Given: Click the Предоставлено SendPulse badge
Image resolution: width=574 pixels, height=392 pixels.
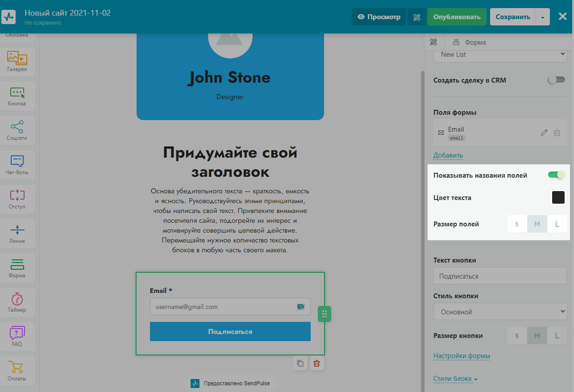Looking at the screenshot, I should pos(230,383).
